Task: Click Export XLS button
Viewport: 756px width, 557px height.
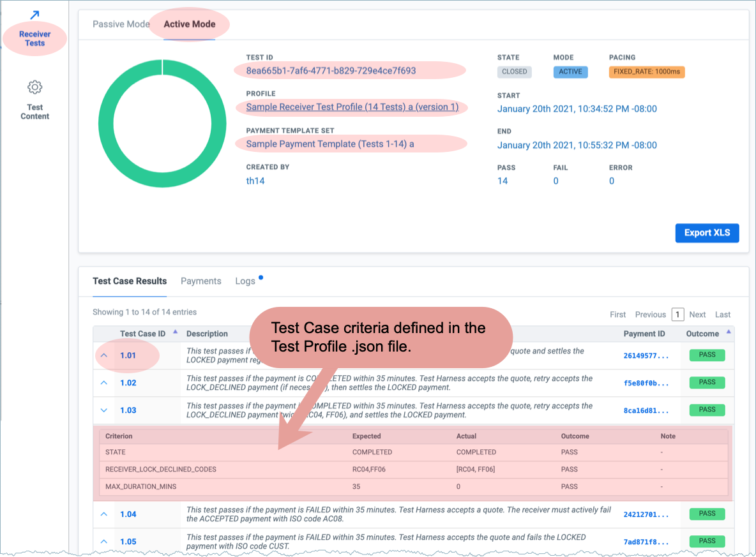Action: click(x=707, y=233)
